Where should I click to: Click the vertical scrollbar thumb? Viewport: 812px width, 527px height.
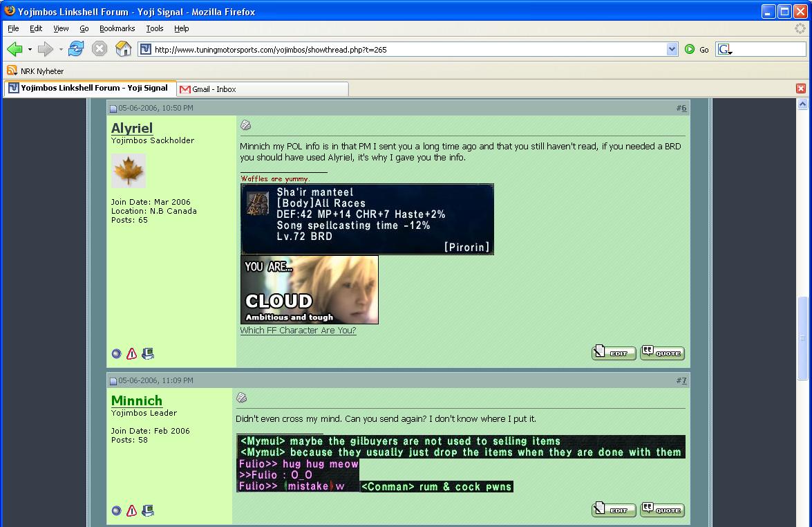click(802, 338)
